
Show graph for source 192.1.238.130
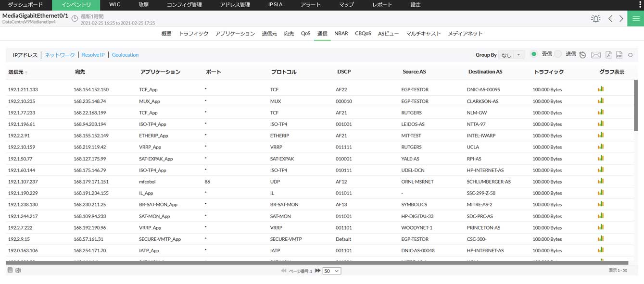pyautogui.click(x=601, y=204)
